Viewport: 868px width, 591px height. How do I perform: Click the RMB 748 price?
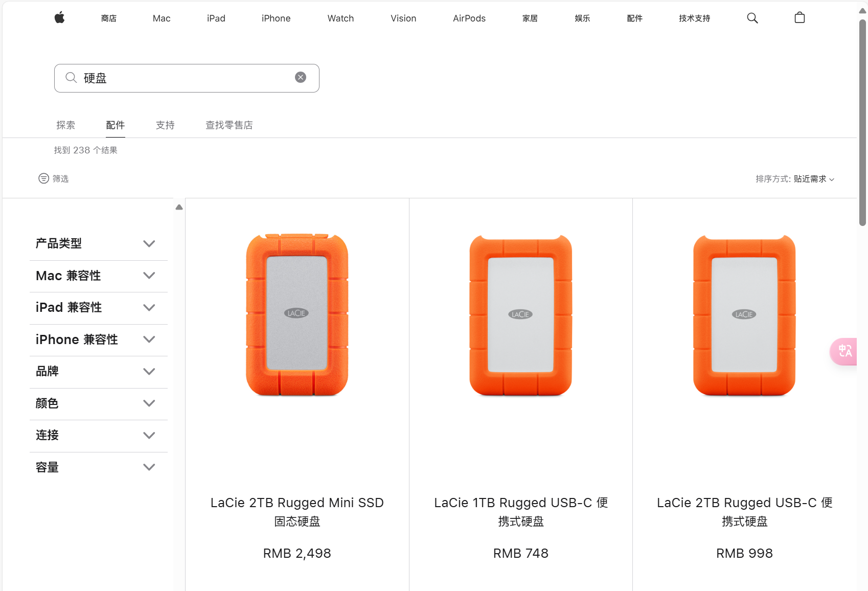click(521, 553)
